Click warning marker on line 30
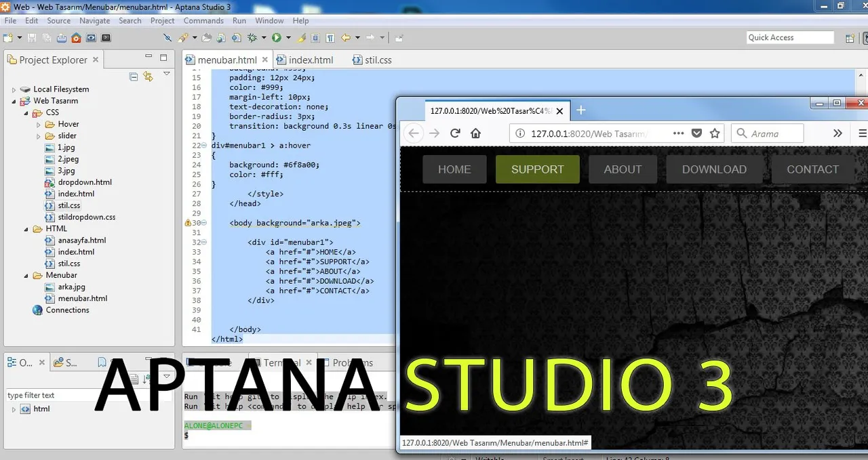This screenshot has height=460, width=868. point(188,223)
